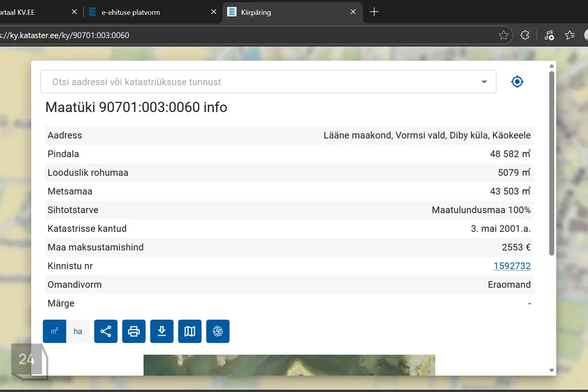Click the 'Pindala' row label
The height and width of the screenshot is (392, 588).
(x=63, y=154)
